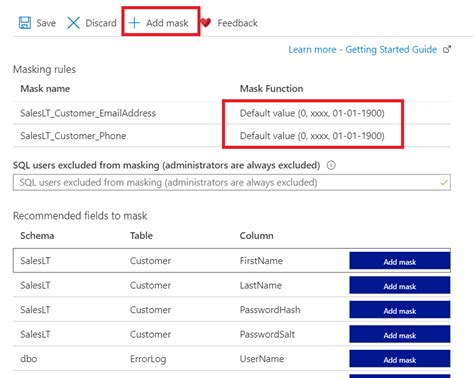This screenshot has height=378, width=474.
Task: Add mask for FirstName column
Action: [x=400, y=262]
